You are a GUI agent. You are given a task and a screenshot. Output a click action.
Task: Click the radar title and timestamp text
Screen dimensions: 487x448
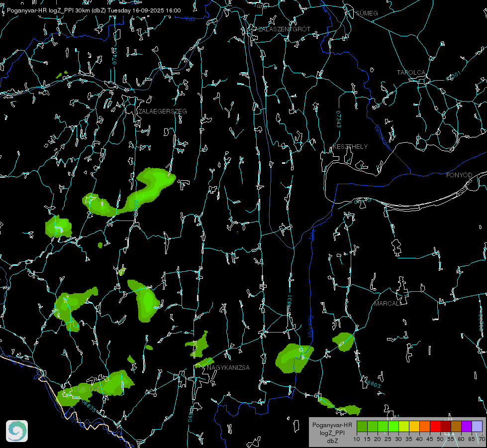(94, 10)
